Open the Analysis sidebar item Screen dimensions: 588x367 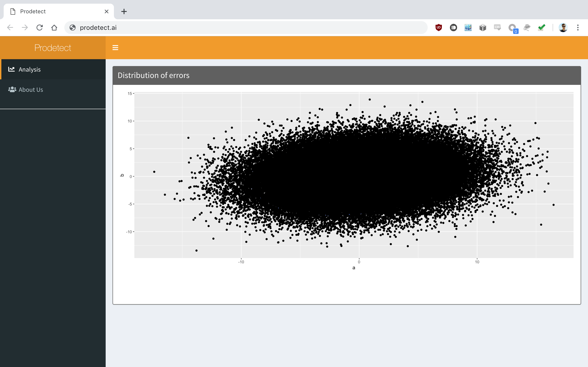click(29, 70)
